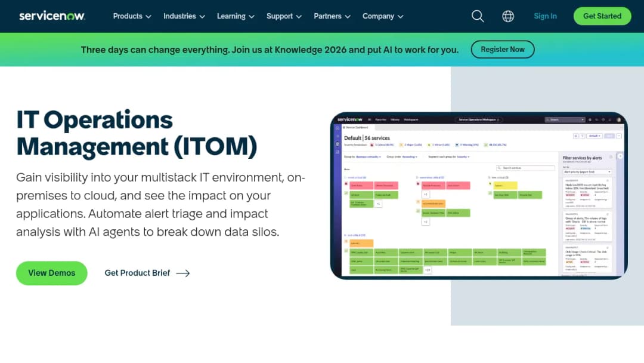Open the site search icon
Screen dimensions: 644x363
pos(478,16)
